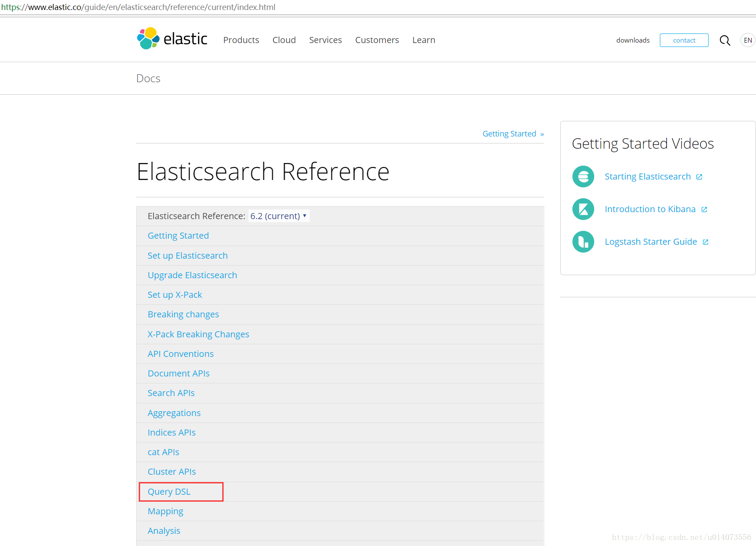The image size is (756, 546).
Task: Click the contact button
Action: point(684,40)
